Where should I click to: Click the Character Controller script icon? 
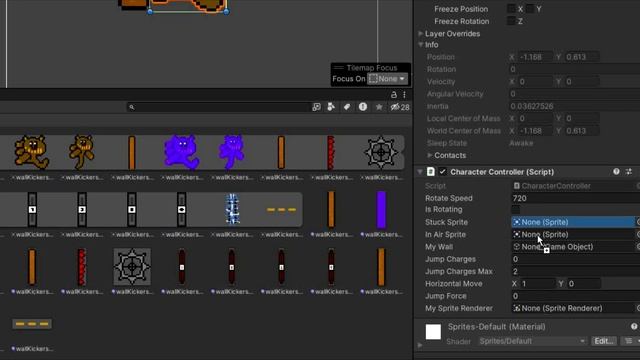pos(431,172)
